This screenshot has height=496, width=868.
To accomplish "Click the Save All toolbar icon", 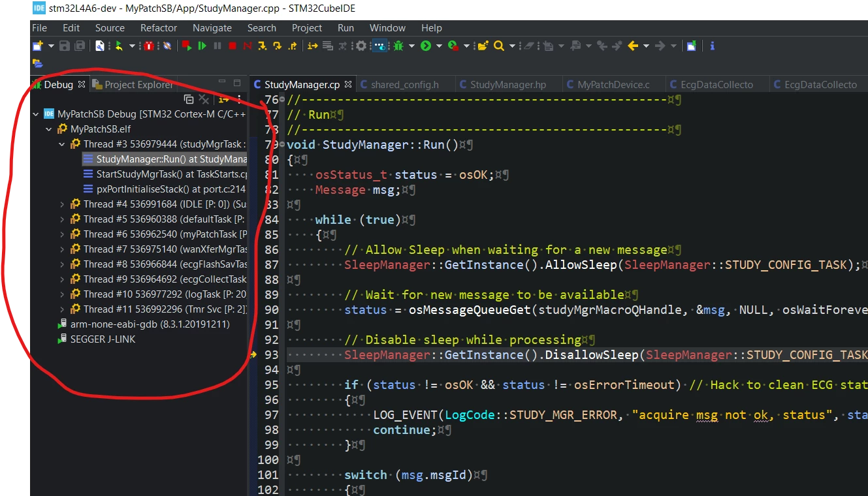I will pos(80,46).
